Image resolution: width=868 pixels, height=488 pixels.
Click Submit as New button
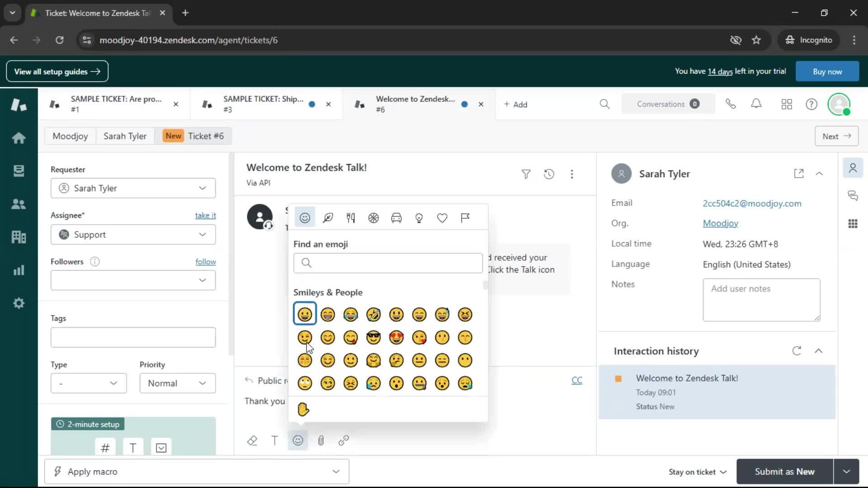[x=784, y=472]
